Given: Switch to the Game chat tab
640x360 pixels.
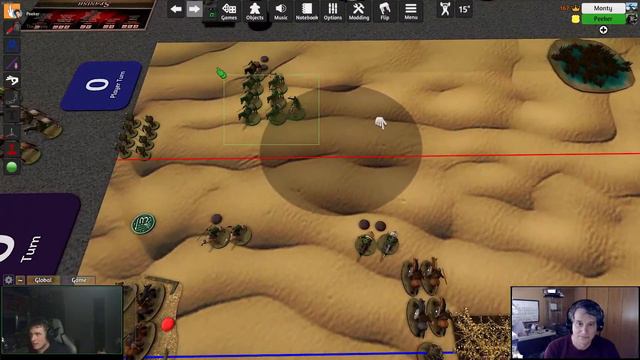Looking at the screenshot, I should click(79, 280).
